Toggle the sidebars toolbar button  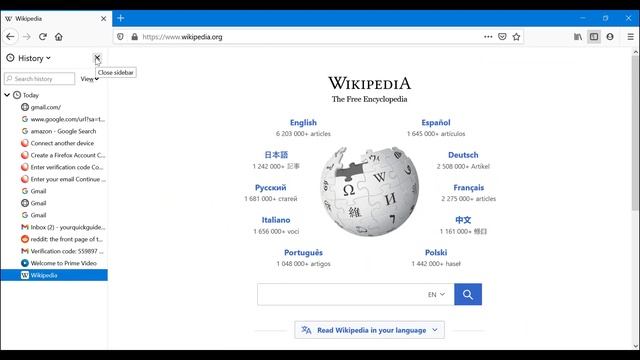[x=594, y=37]
